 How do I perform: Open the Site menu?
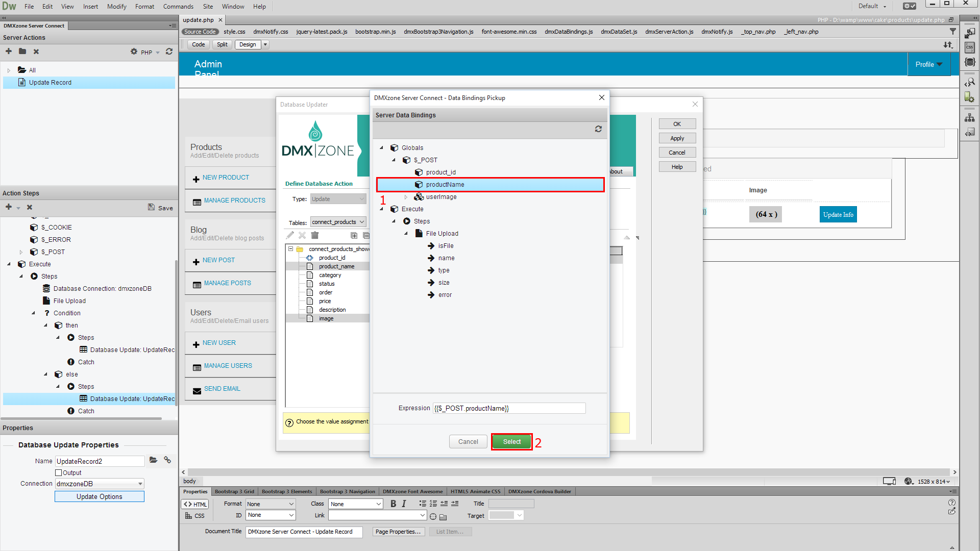tap(208, 7)
